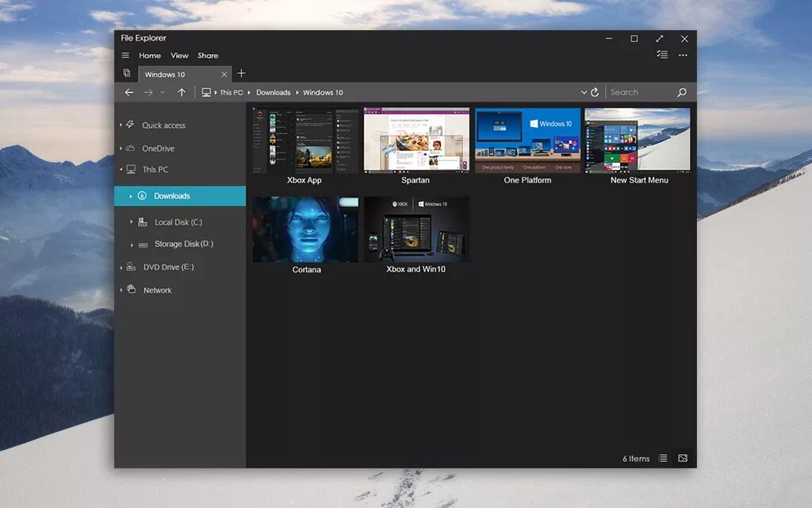The width and height of the screenshot is (812, 508).
Task: Open the Home menu
Action: coord(150,56)
